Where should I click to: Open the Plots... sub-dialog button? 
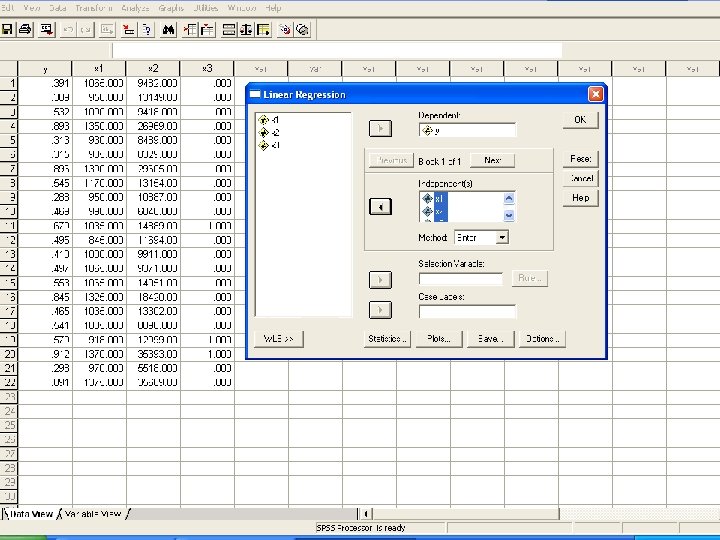[439, 339]
